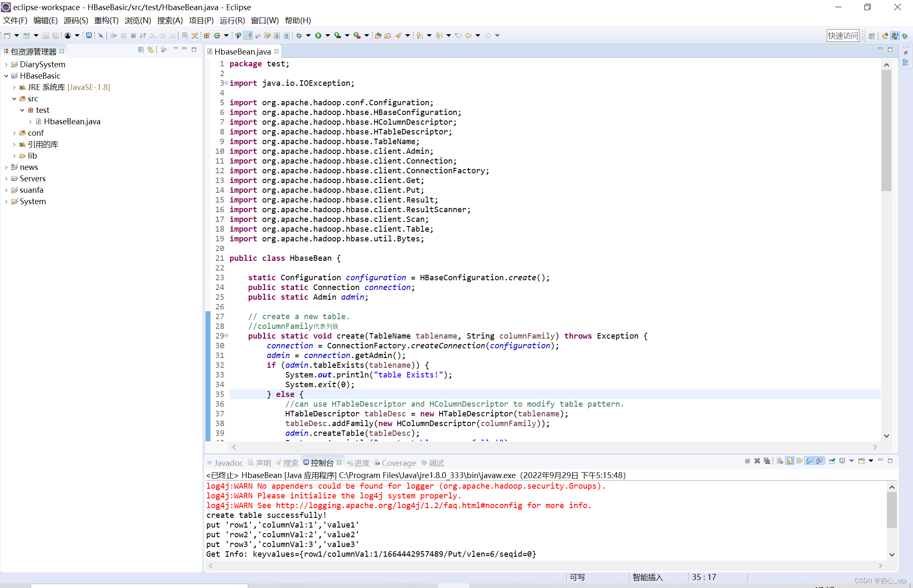Clear the console output
This screenshot has height=588, width=913.
pos(780,461)
